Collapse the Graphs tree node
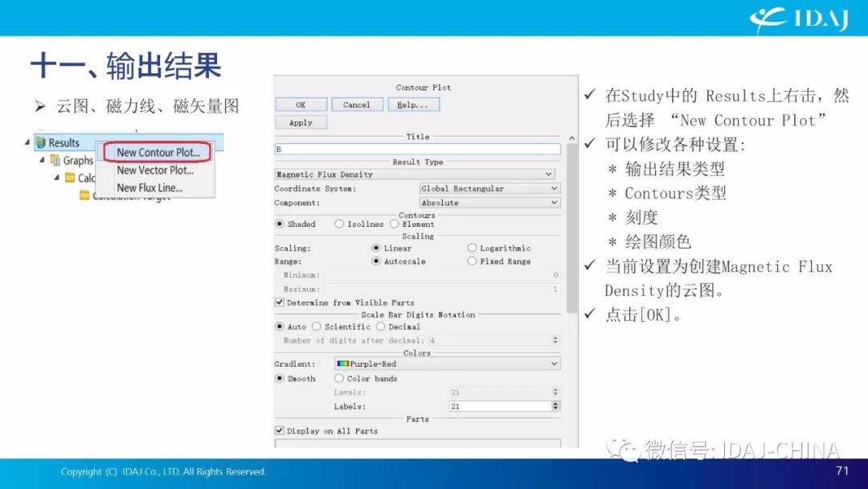This screenshot has width=868, height=489. (x=42, y=159)
